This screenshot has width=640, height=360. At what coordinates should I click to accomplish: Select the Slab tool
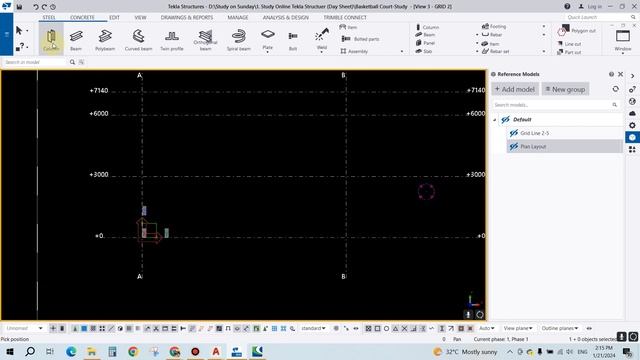(424, 51)
